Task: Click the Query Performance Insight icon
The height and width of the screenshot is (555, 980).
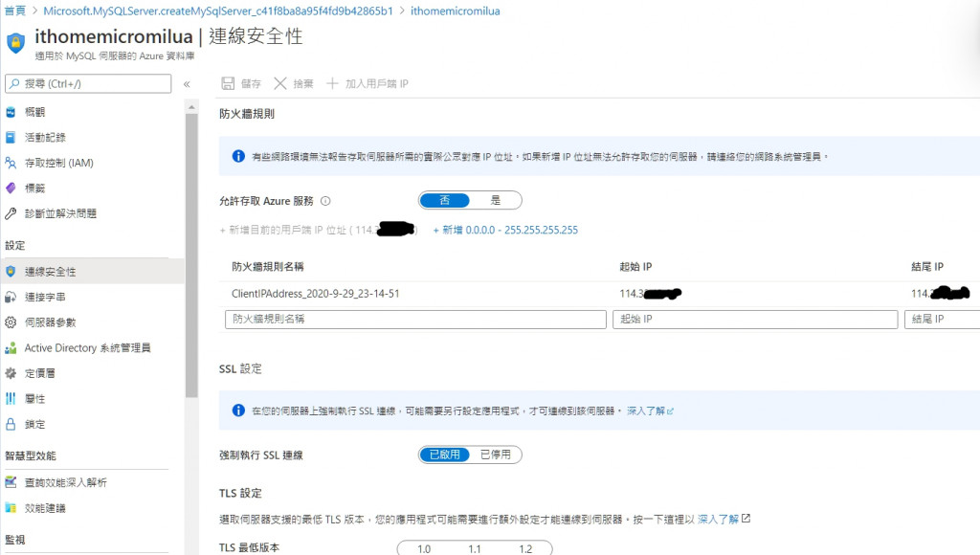Action: pos(11,482)
